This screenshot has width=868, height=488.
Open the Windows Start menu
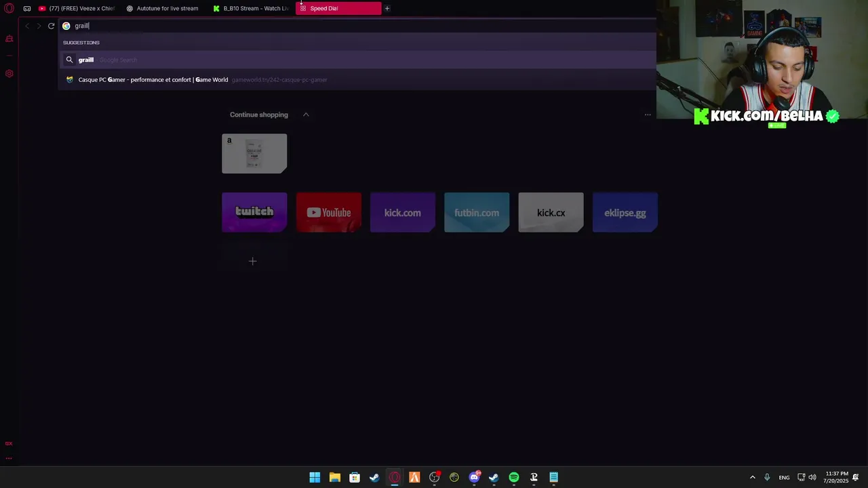pos(315,477)
